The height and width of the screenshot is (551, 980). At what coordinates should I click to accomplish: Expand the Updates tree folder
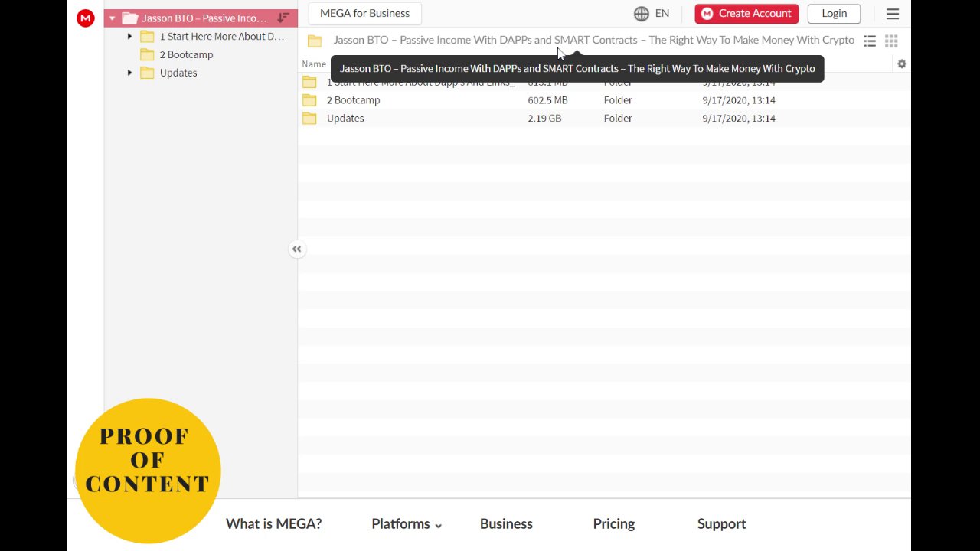point(129,73)
